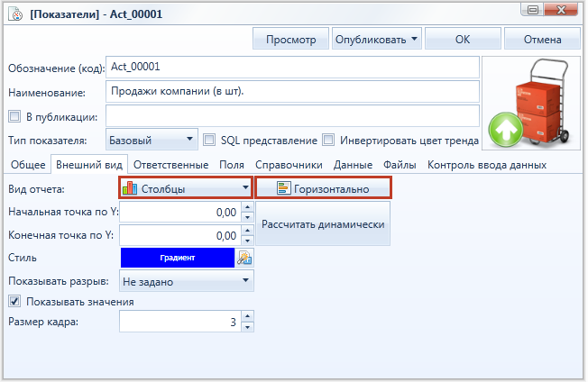The image size is (588, 382).
Task: Increase Размер кадра spinner value
Action: coord(247,316)
